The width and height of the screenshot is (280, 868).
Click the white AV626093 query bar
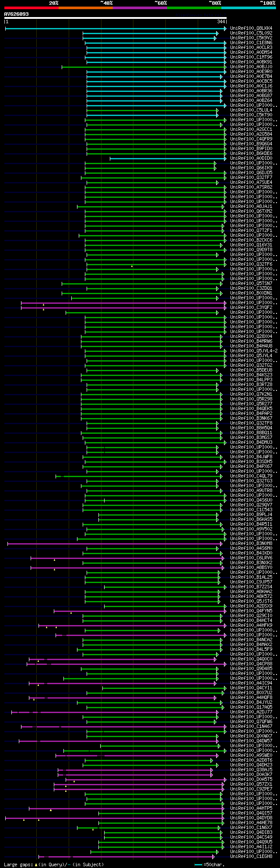(115, 18)
